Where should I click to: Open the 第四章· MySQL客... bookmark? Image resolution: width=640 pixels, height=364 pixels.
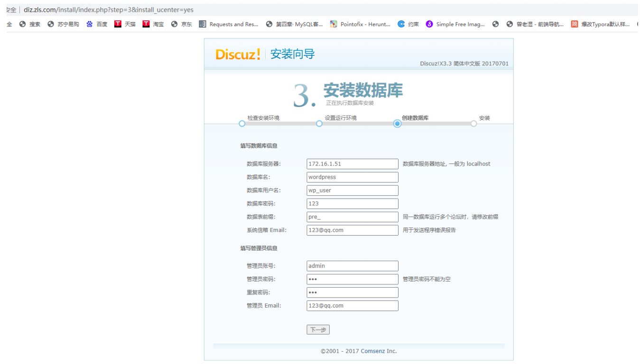point(294,24)
